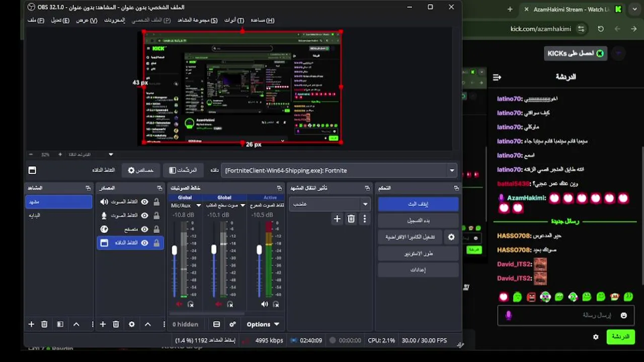The width and height of the screenshot is (644, 362).
Task: Open the sources panel three-dot menu
Action: 164,324
